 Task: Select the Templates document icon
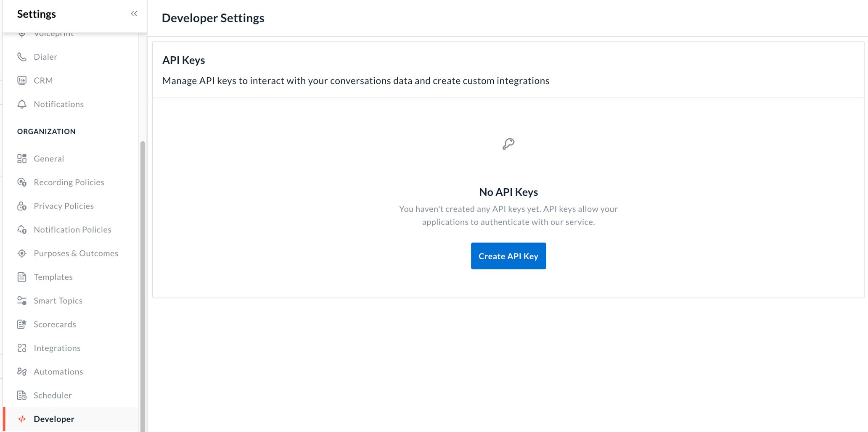point(22,277)
